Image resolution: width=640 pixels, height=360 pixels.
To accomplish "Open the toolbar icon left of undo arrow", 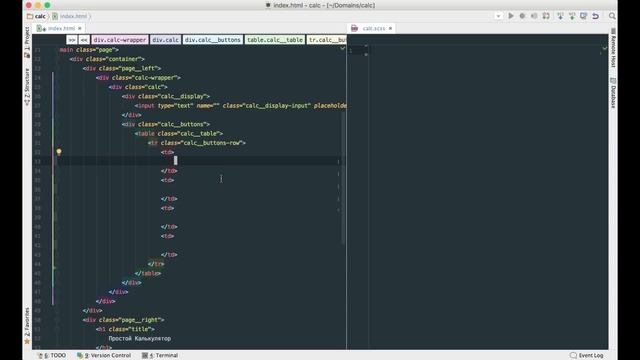I will tap(584, 16).
